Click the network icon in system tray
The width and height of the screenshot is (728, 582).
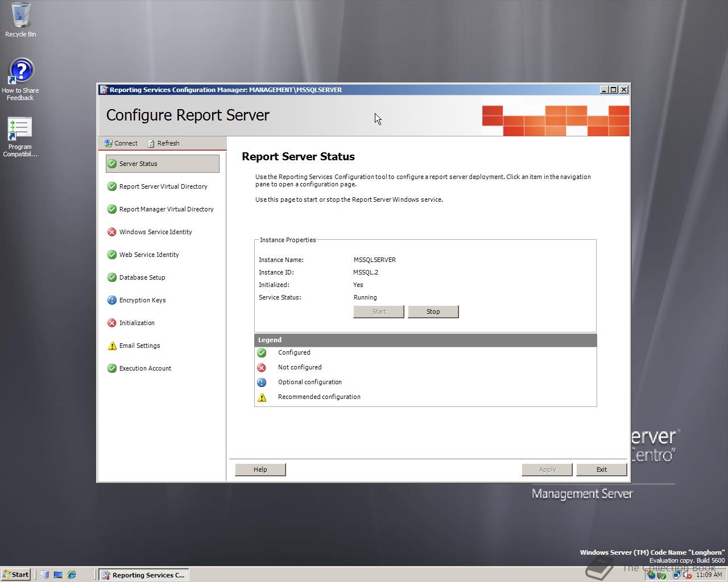tap(677, 575)
